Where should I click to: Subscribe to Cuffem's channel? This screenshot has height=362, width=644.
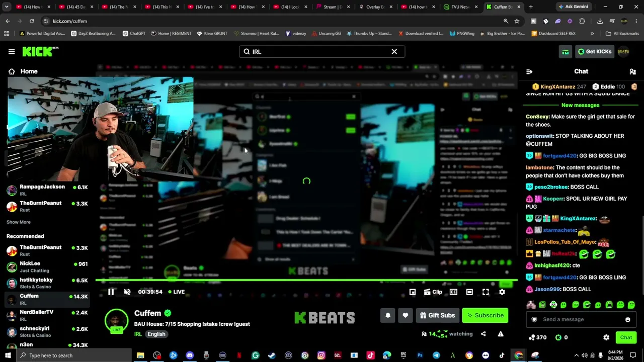pyautogui.click(x=485, y=315)
